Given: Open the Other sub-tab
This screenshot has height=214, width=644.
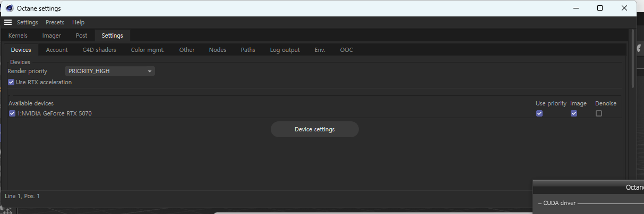Looking at the screenshot, I should click(x=187, y=50).
